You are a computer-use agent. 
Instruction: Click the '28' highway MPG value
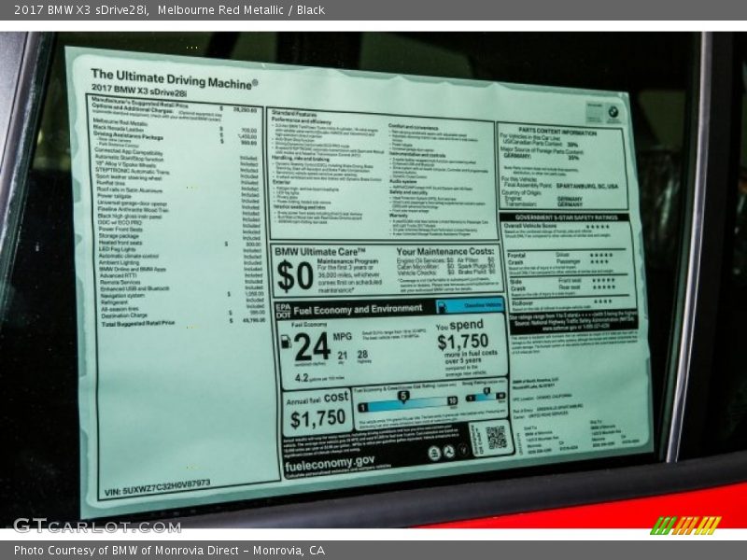[362, 355]
